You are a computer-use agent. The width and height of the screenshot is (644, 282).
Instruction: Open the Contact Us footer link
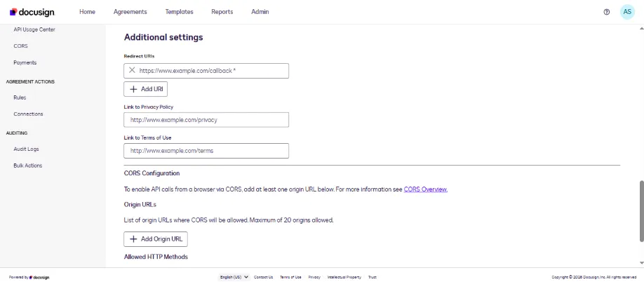click(263, 277)
